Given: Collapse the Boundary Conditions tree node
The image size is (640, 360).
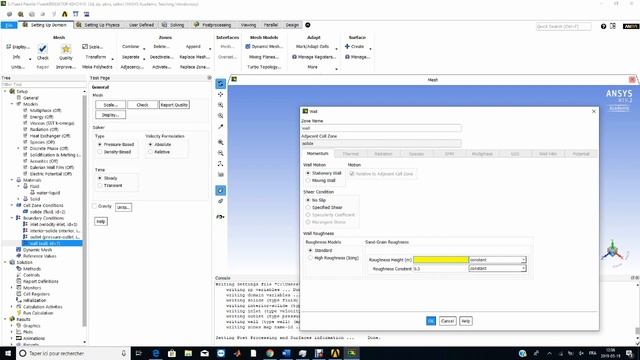Looking at the screenshot, I should (12, 218).
